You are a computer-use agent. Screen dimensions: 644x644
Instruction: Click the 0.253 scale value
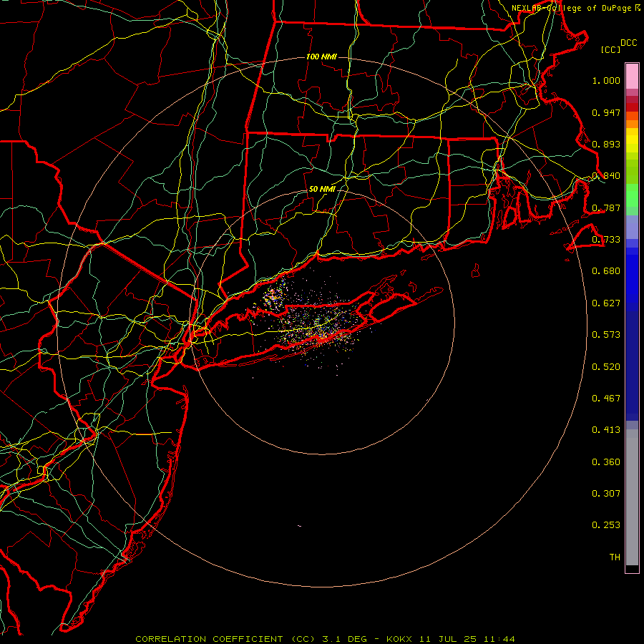point(606,525)
